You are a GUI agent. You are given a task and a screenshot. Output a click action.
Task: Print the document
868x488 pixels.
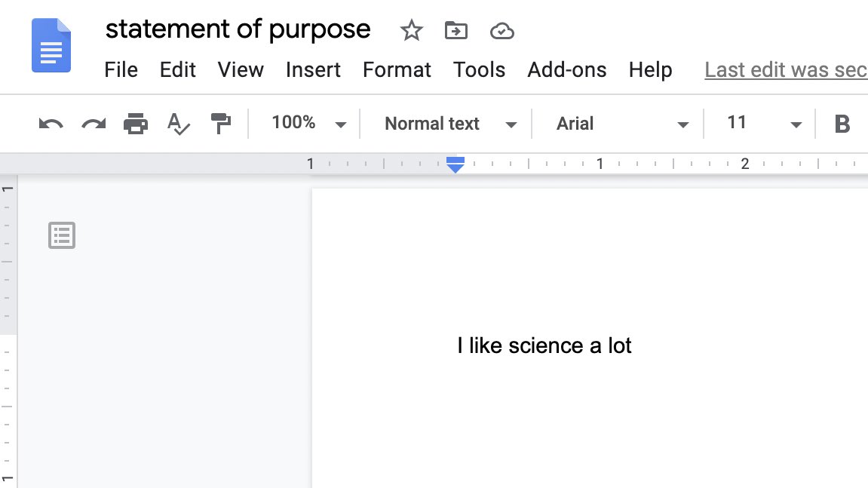coord(136,124)
